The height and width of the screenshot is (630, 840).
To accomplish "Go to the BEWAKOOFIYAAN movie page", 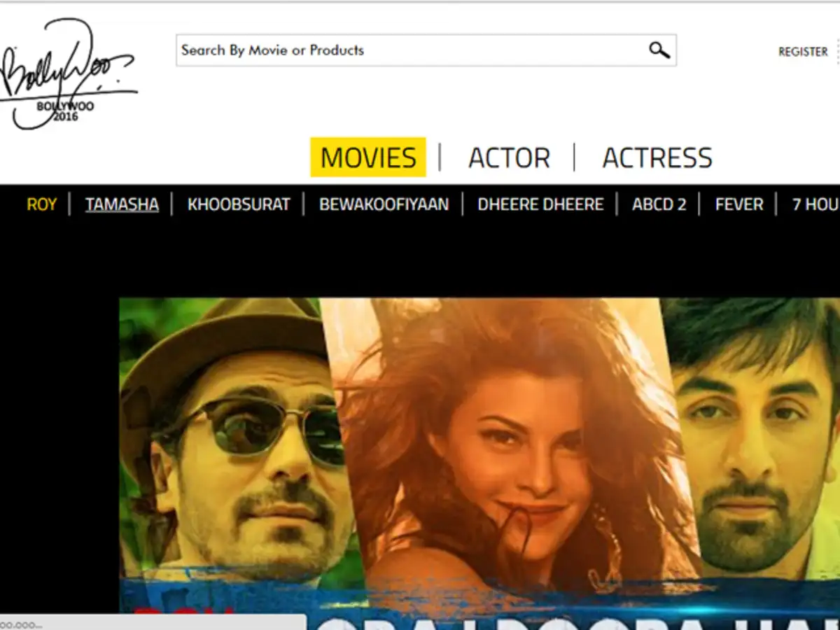I will tap(384, 204).
